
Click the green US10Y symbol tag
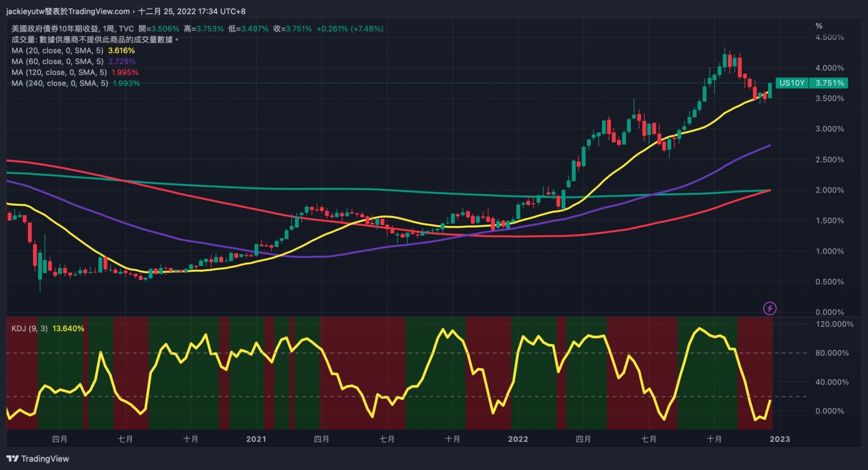click(x=792, y=83)
